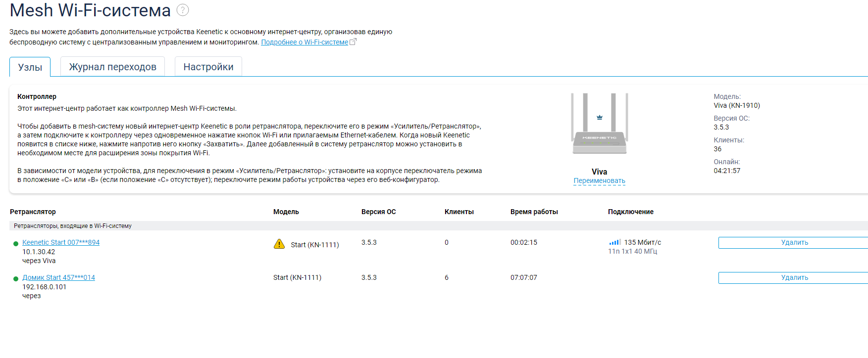
Task: Click the Ретрансляторы, входящие в Wi-Fi-систему row
Action: [439, 225]
